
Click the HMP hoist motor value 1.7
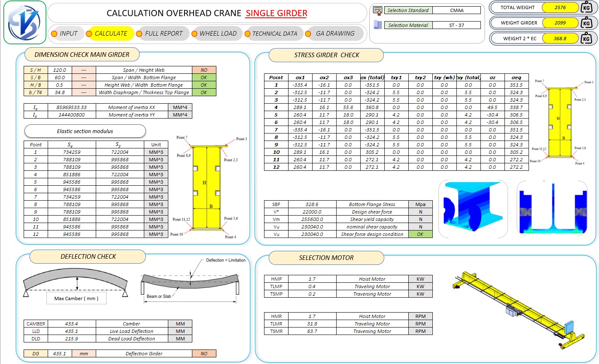pos(312,279)
